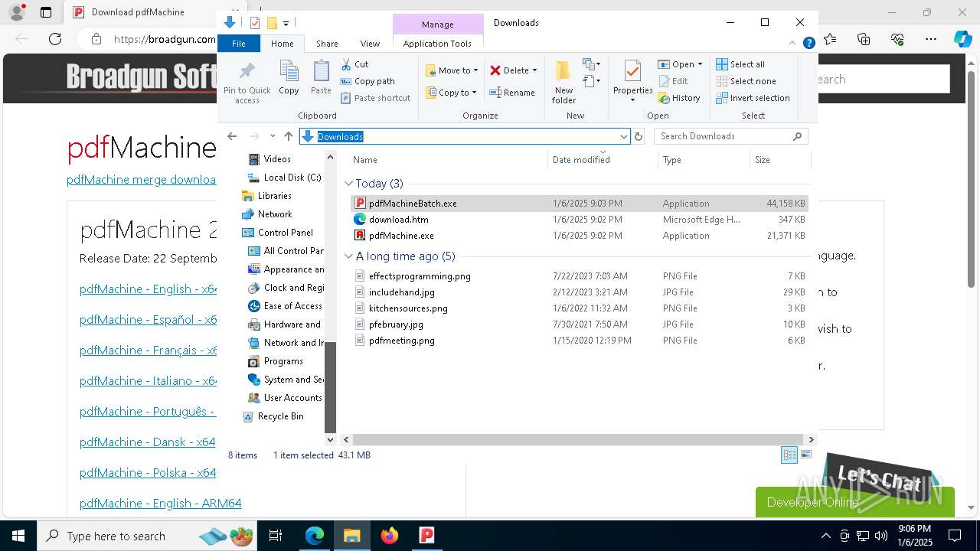This screenshot has height=551, width=980.
Task: Open pdfMachine app on the taskbar
Action: (426, 536)
